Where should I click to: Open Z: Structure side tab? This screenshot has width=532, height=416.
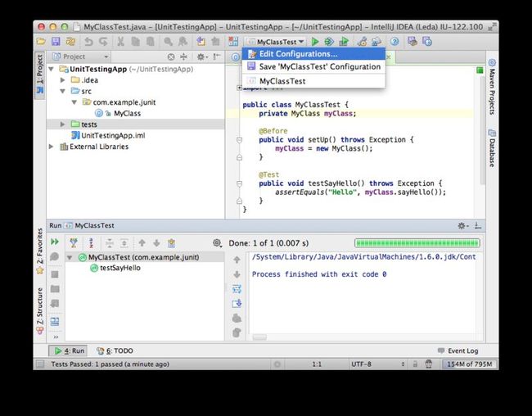pyautogui.click(x=40, y=310)
